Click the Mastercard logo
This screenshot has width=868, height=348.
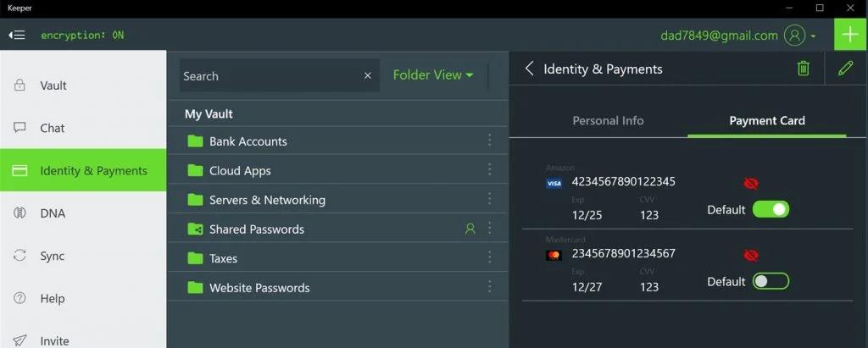click(554, 256)
